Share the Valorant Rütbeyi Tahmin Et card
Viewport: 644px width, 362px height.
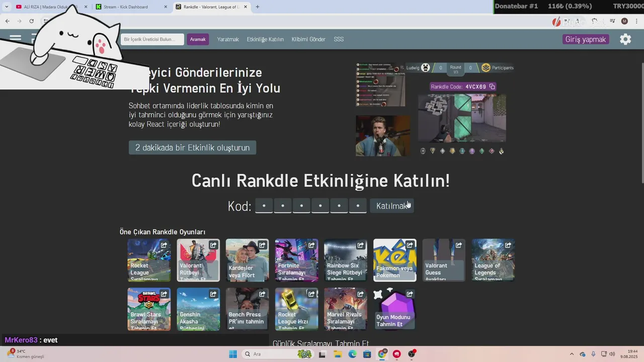213,245
